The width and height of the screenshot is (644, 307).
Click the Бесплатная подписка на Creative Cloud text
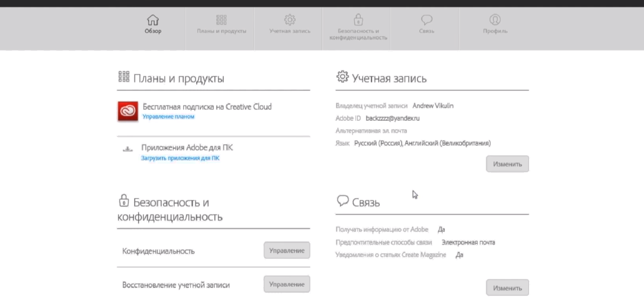[x=207, y=107]
